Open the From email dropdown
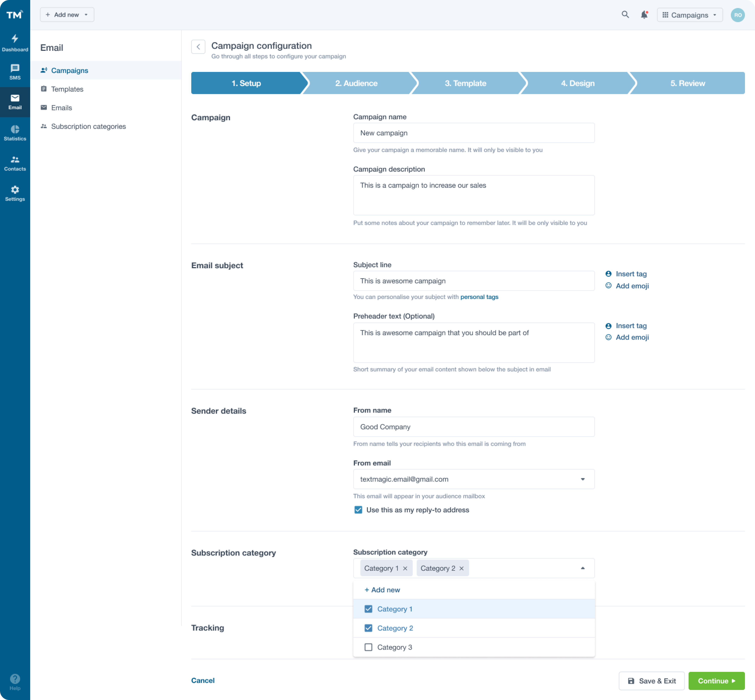755x700 pixels. [x=583, y=479]
